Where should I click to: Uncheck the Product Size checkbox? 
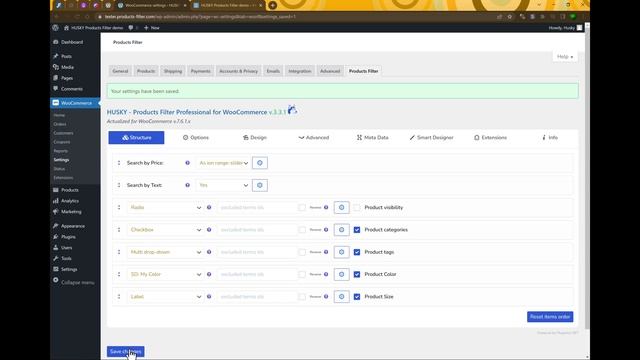point(357,296)
